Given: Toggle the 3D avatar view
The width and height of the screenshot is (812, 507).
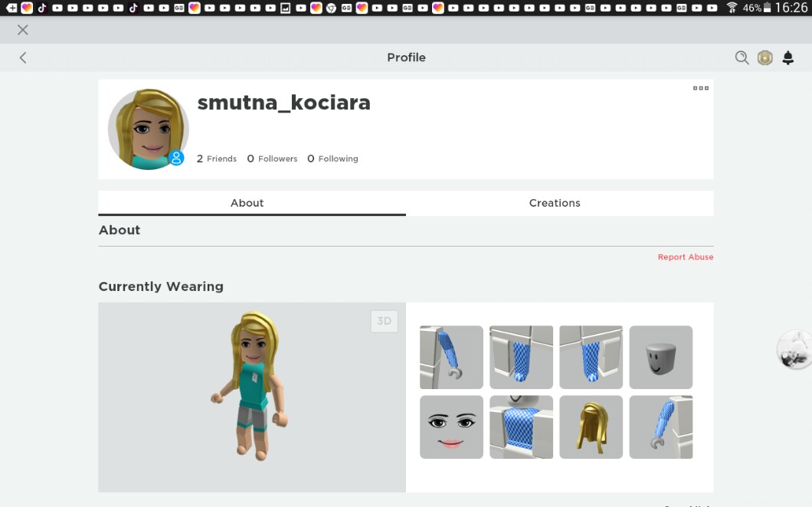Looking at the screenshot, I should point(384,321).
